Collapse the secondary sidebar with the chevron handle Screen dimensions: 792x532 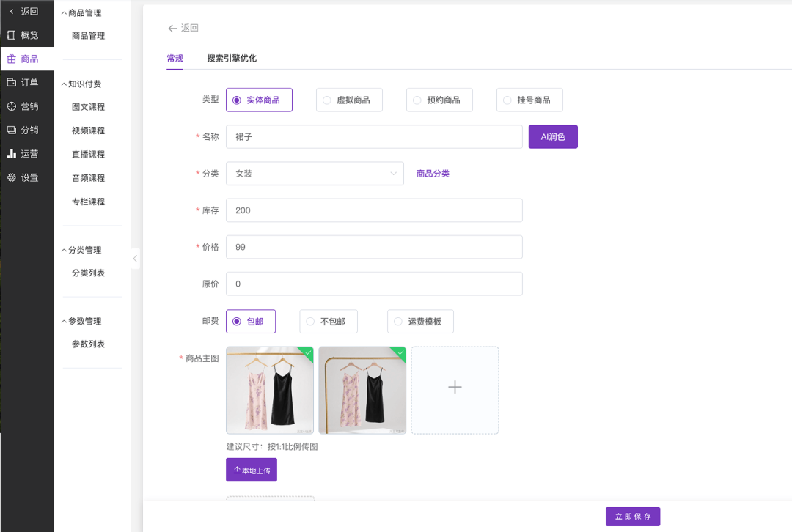pos(135,259)
